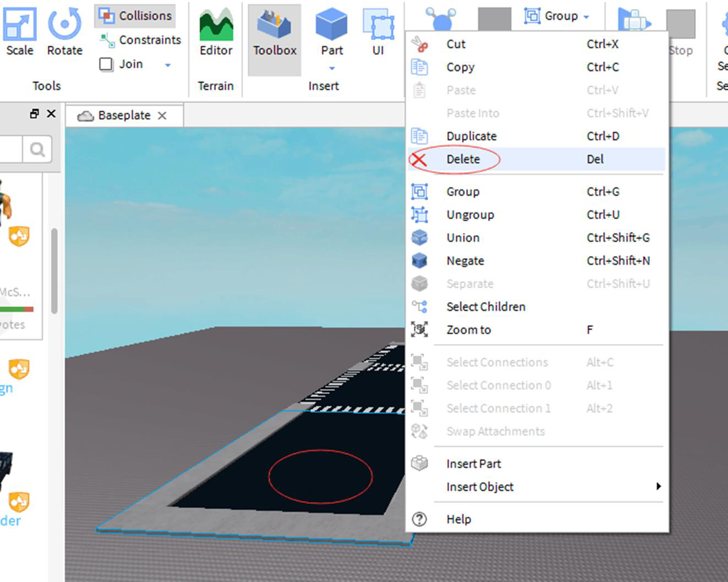Select the Scale tool

(20, 31)
